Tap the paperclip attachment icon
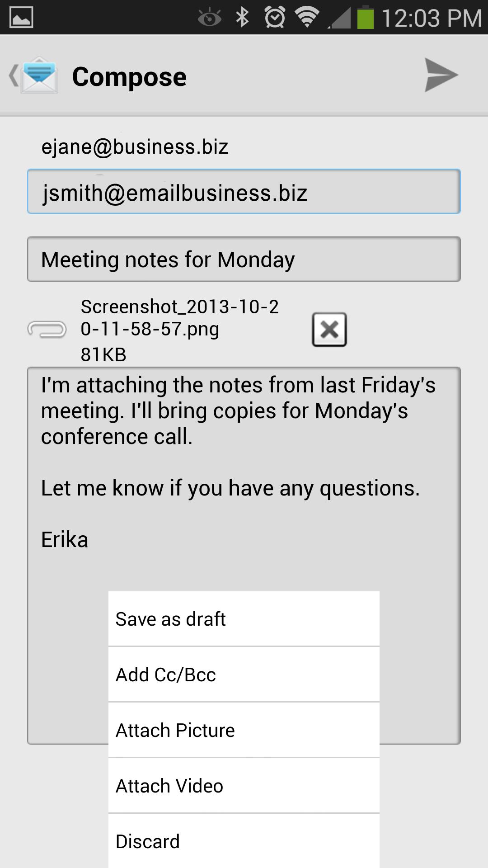This screenshot has width=488, height=868. tap(47, 330)
